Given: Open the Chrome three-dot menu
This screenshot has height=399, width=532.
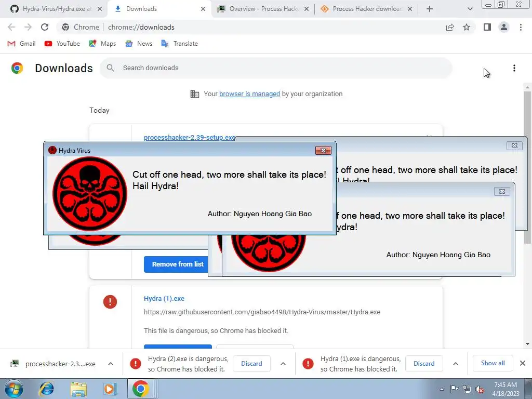Looking at the screenshot, I should pos(521,27).
